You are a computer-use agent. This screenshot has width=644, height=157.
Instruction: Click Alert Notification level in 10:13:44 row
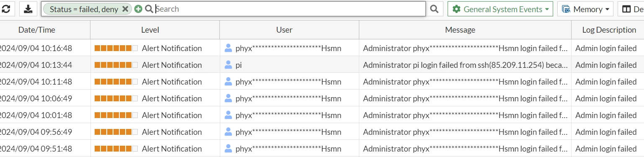pyautogui.click(x=172, y=65)
